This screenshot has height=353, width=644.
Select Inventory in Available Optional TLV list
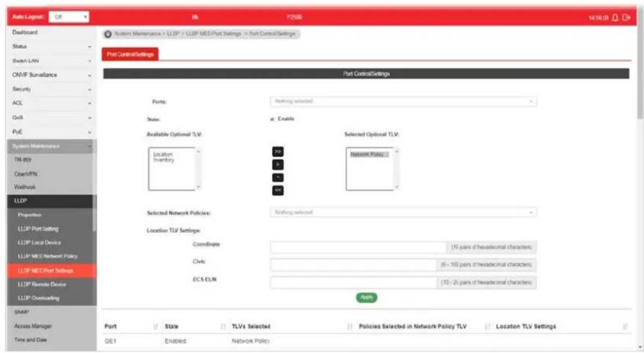click(163, 160)
